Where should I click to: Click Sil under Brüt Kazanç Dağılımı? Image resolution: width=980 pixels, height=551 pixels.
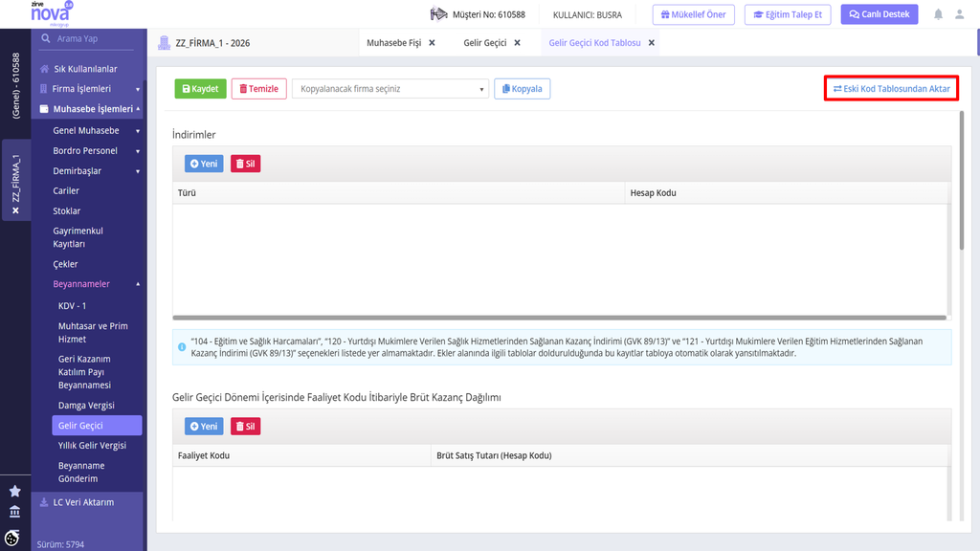click(245, 426)
